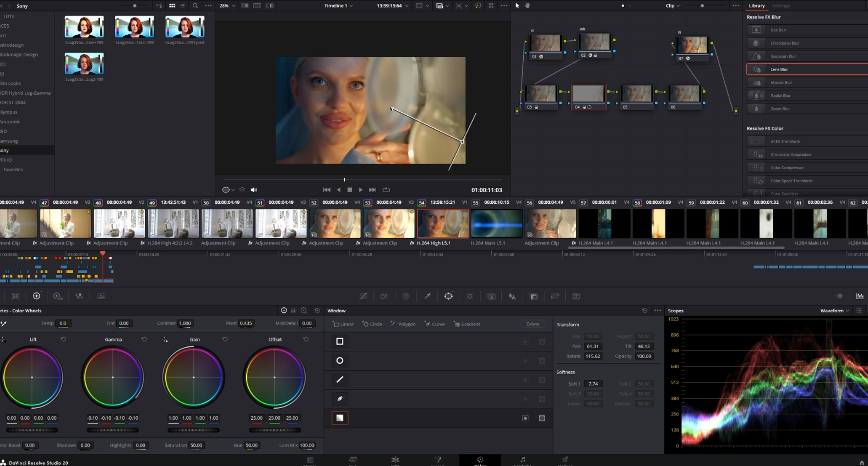
Task: Open the viewer zoom 28% dropdown
Action: click(227, 6)
